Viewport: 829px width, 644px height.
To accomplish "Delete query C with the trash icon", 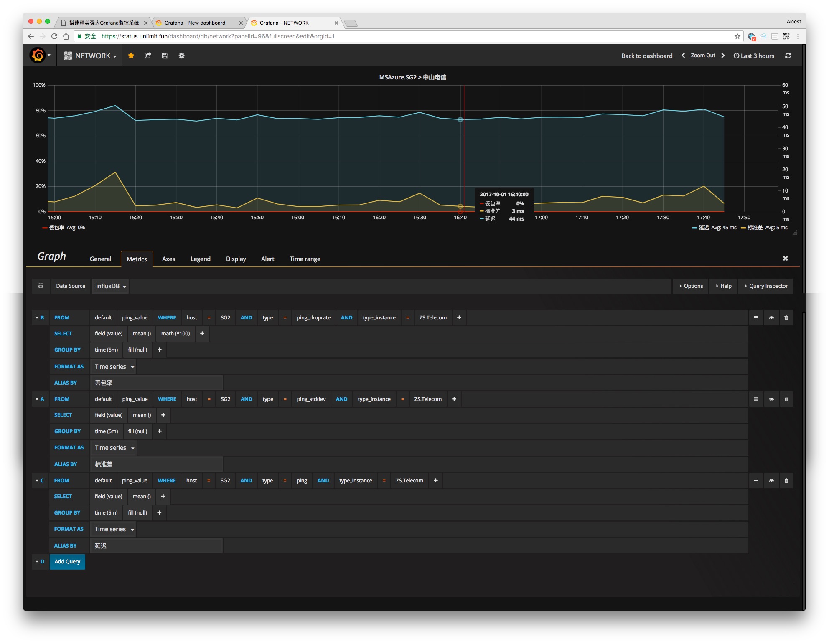I will [x=786, y=481].
